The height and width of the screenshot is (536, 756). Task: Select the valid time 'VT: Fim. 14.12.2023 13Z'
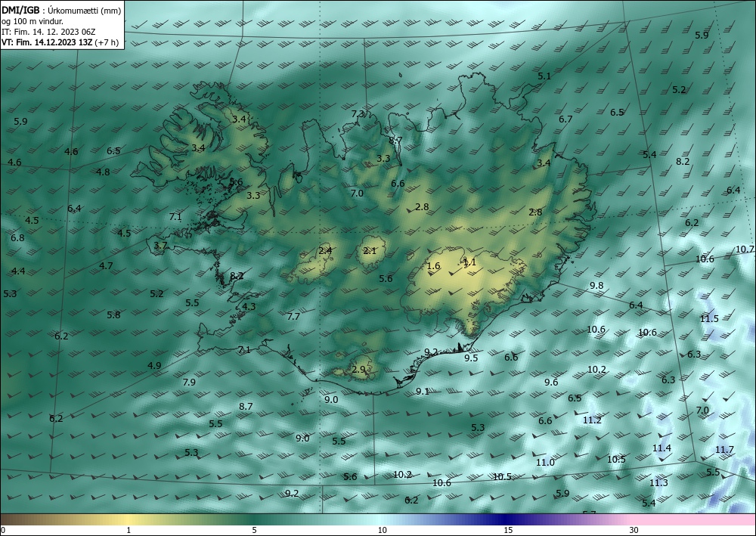coord(48,42)
